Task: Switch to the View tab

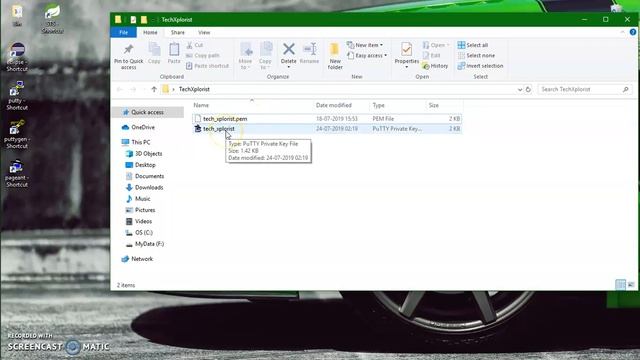Action: (x=204, y=32)
